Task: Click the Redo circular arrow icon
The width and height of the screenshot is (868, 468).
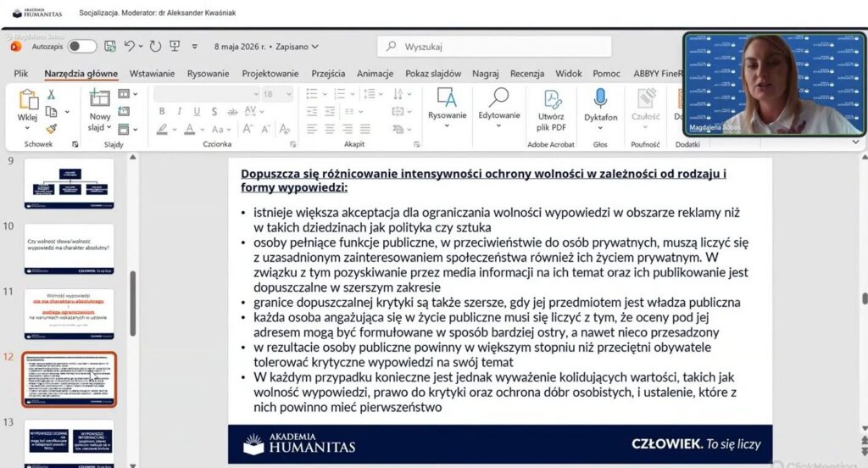Action: tap(156, 47)
